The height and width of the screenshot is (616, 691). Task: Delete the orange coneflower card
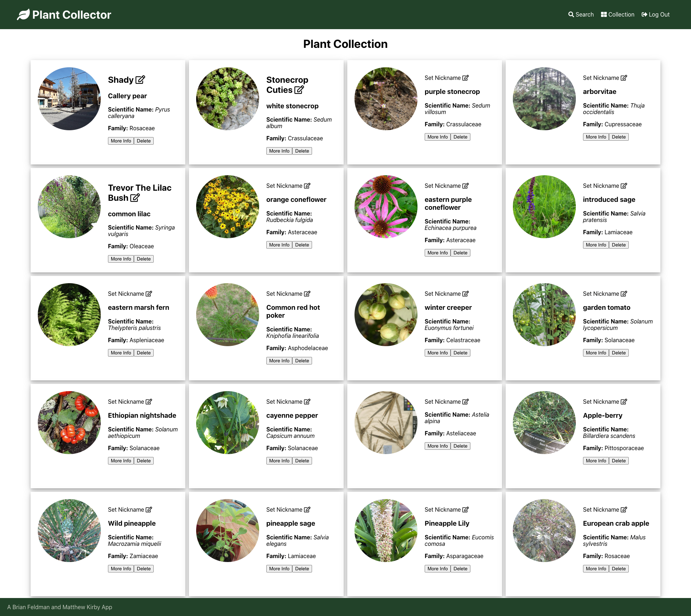pos(302,245)
